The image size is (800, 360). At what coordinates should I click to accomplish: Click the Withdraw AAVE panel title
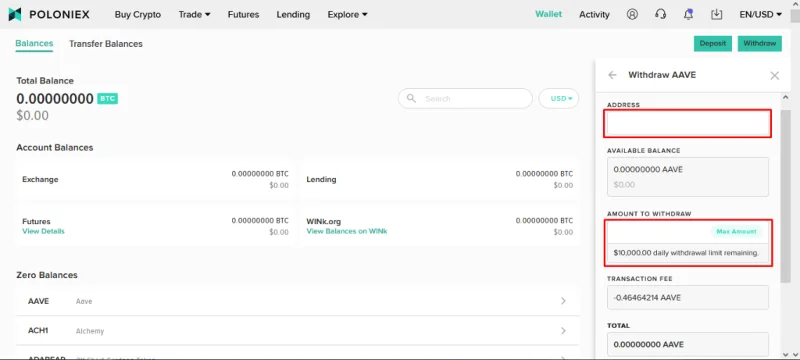[662, 75]
